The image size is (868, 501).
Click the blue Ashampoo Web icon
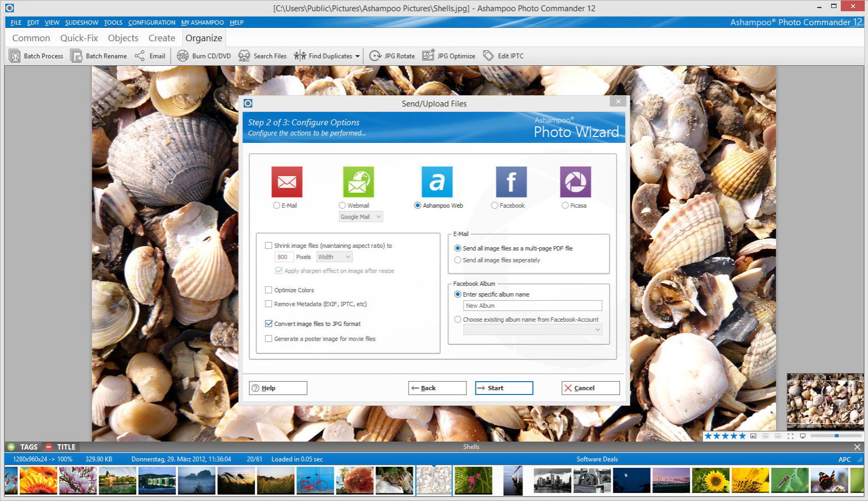437,182
